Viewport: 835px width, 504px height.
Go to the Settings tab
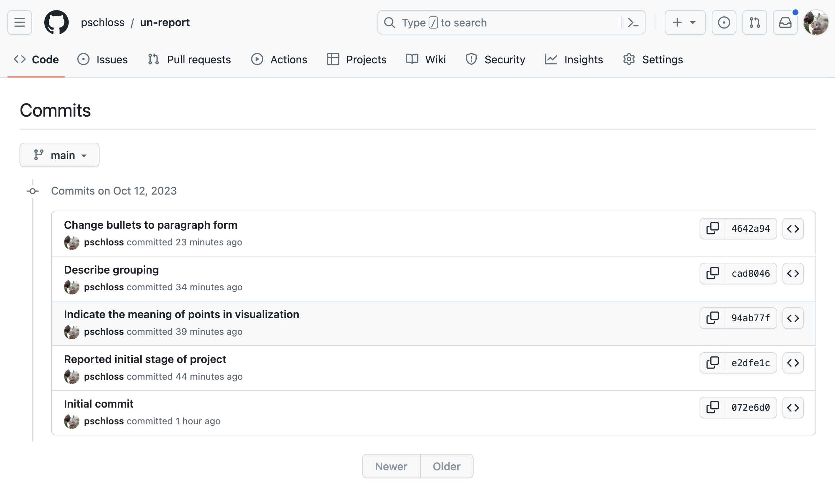pos(653,60)
